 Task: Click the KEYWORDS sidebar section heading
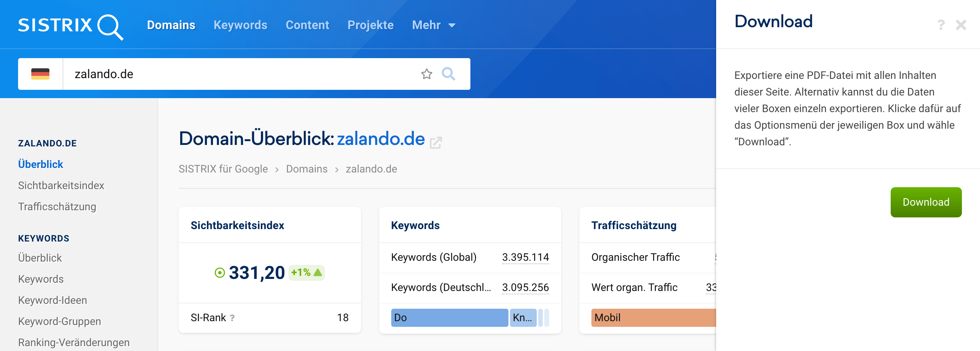point(44,239)
